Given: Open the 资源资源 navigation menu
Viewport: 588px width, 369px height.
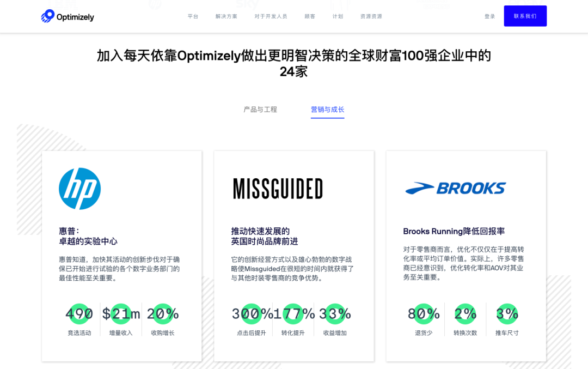Looking at the screenshot, I should [371, 16].
